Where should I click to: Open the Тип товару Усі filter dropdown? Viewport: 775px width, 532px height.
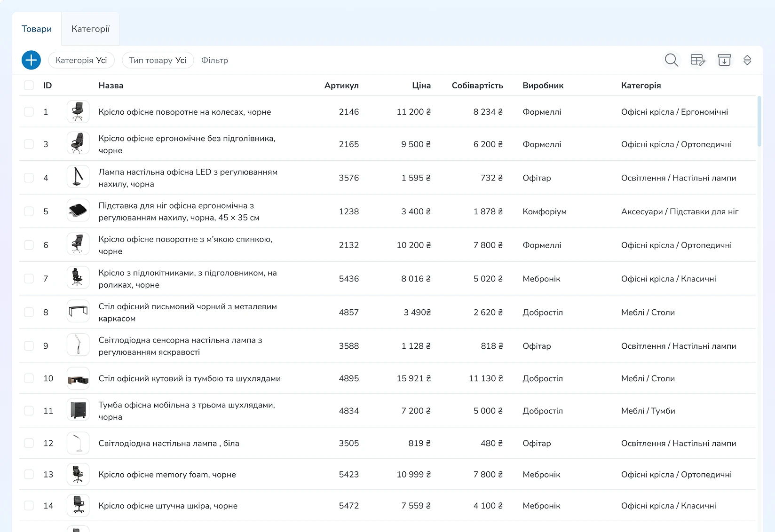[x=158, y=60]
